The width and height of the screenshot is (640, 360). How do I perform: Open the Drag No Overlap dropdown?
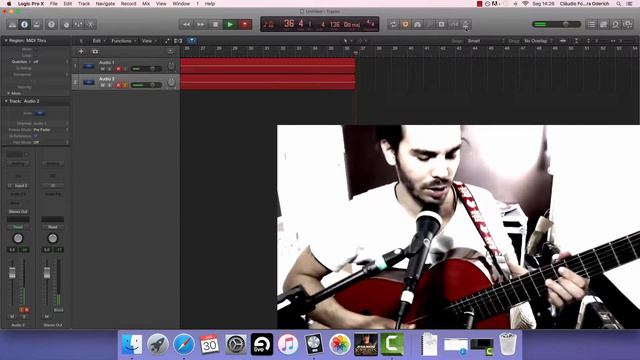[538, 41]
